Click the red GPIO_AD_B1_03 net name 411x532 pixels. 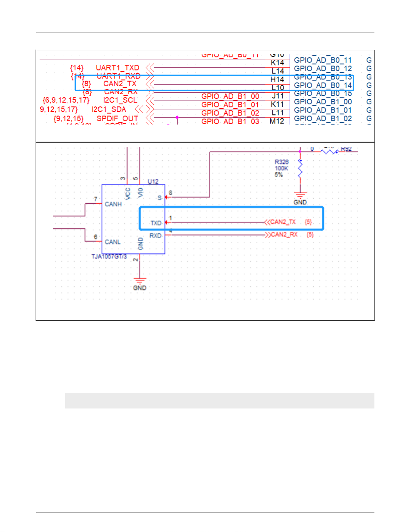[230, 122]
